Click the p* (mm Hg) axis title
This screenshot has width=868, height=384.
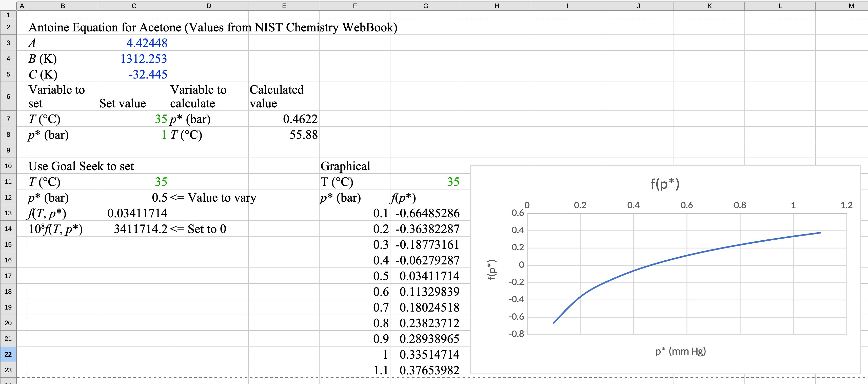(x=680, y=351)
